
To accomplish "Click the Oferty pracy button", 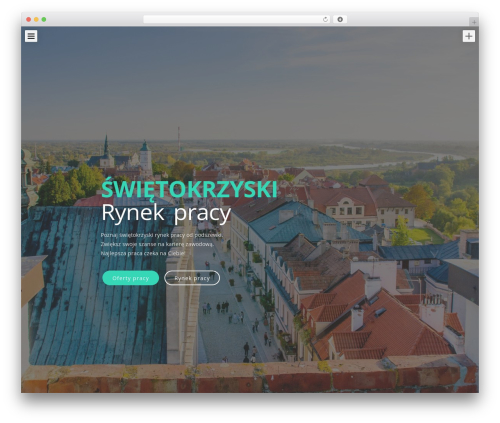I will tap(131, 278).
